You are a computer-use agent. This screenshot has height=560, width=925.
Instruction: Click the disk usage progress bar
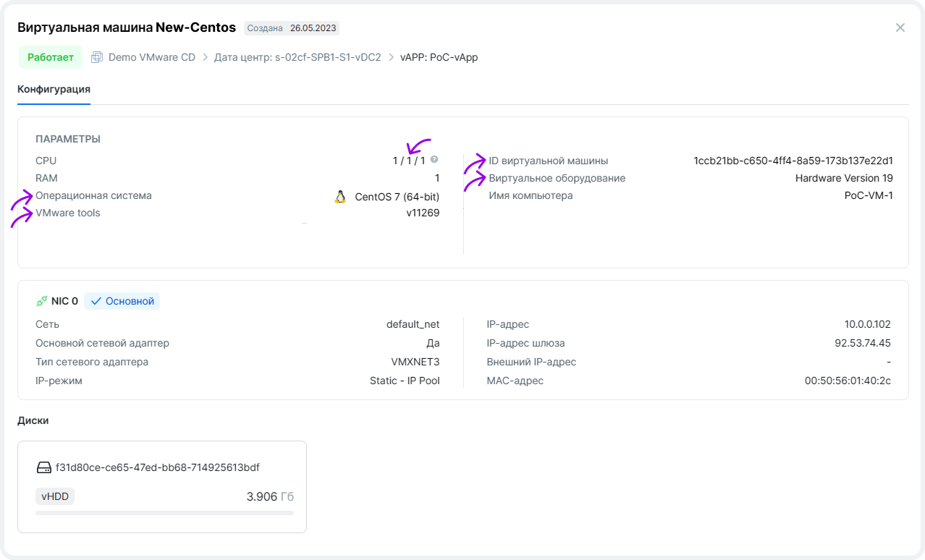tap(164, 513)
